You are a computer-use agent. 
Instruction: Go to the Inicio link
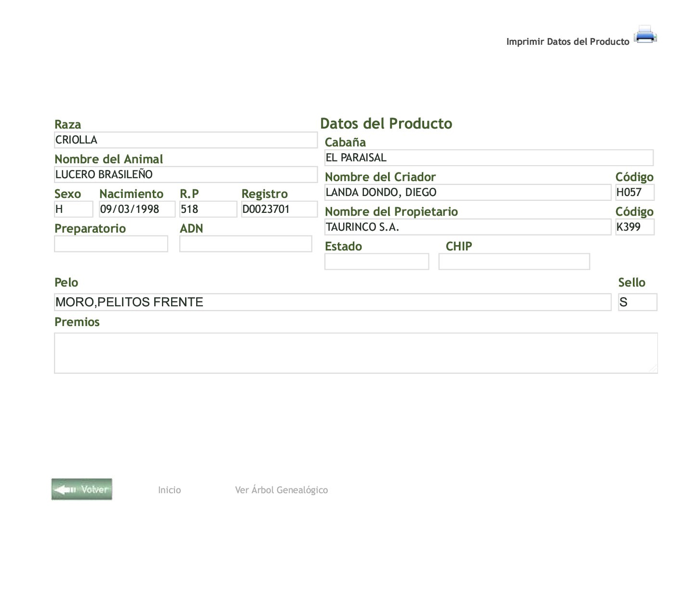pos(169,490)
